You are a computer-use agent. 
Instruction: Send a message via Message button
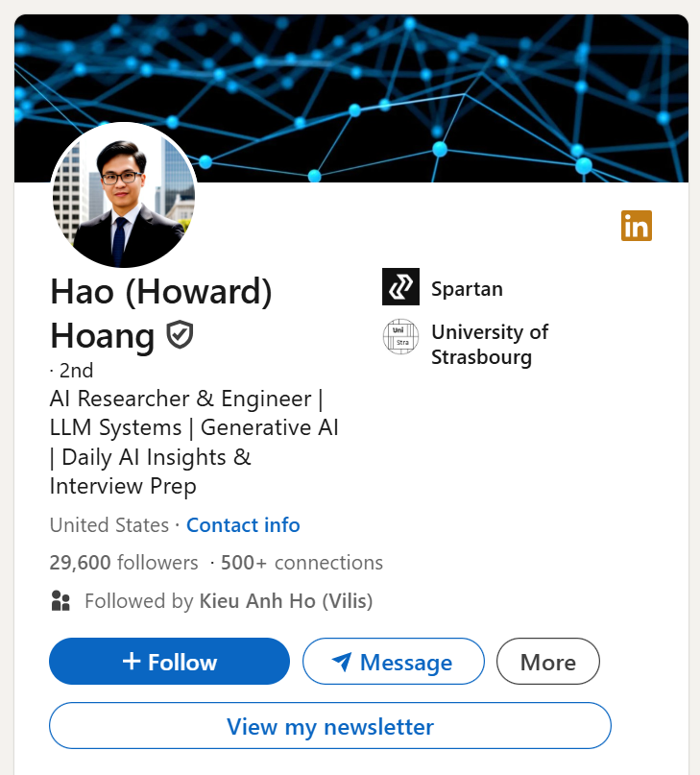(394, 662)
